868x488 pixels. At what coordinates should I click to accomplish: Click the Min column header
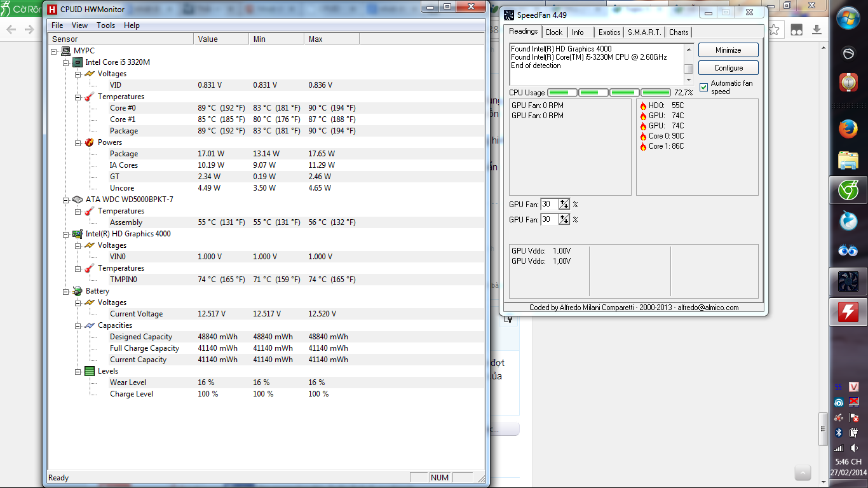pyautogui.click(x=276, y=39)
